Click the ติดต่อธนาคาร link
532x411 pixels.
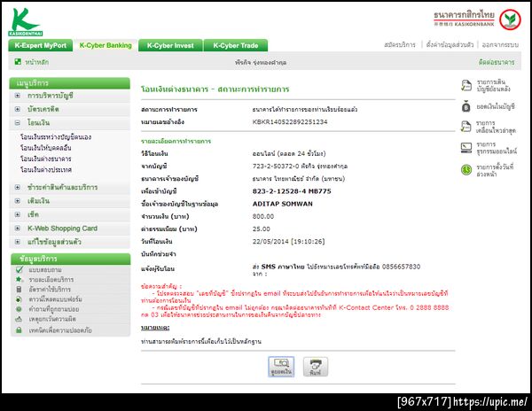click(x=497, y=62)
